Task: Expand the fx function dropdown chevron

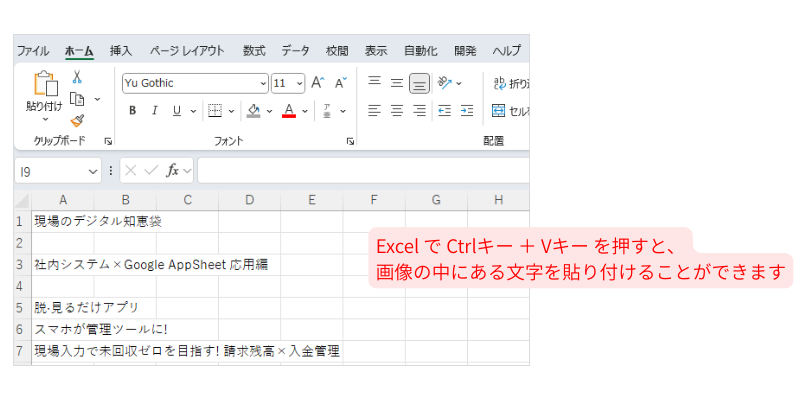Action: 187,171
